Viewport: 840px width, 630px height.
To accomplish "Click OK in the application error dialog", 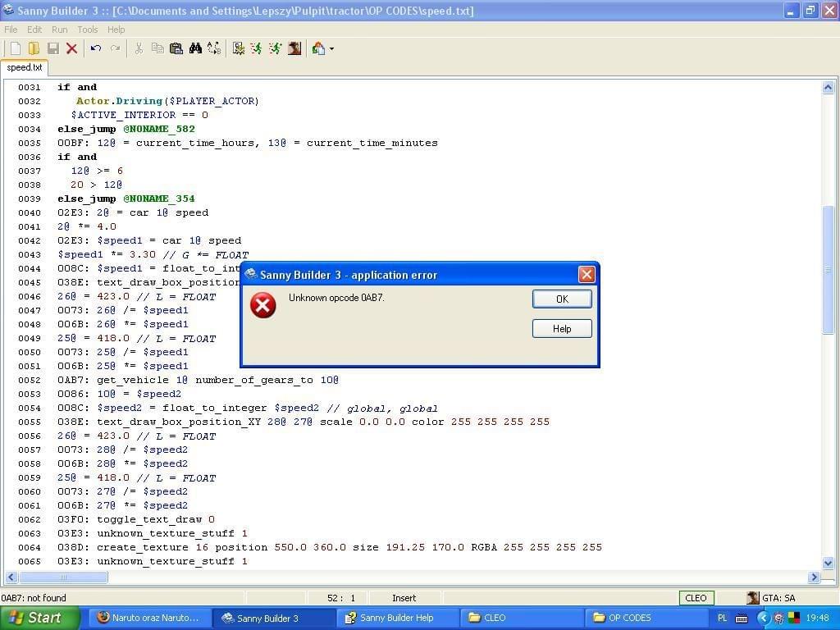I will click(x=562, y=299).
